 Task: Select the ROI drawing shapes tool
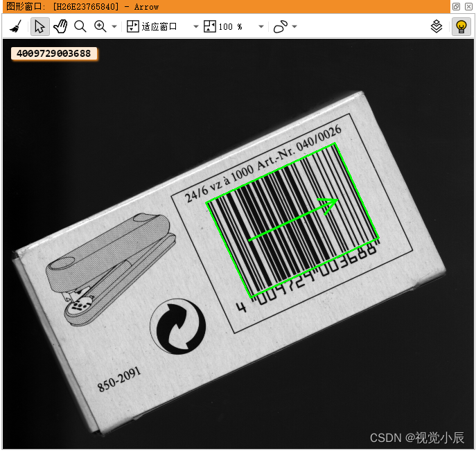(281, 26)
